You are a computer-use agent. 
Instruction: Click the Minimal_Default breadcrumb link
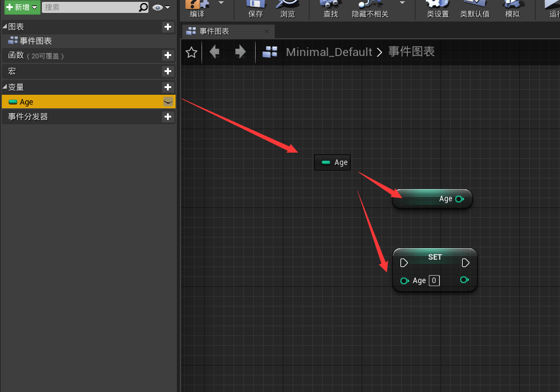(329, 52)
